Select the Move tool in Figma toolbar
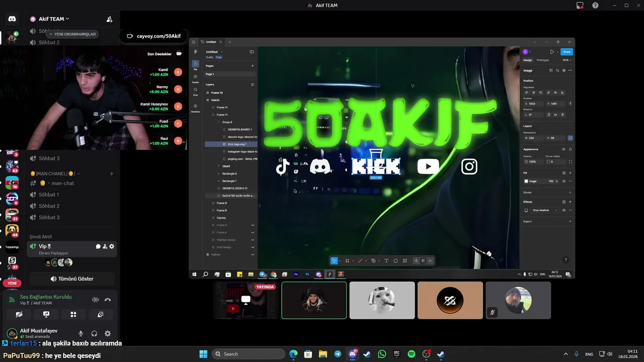 click(334, 260)
